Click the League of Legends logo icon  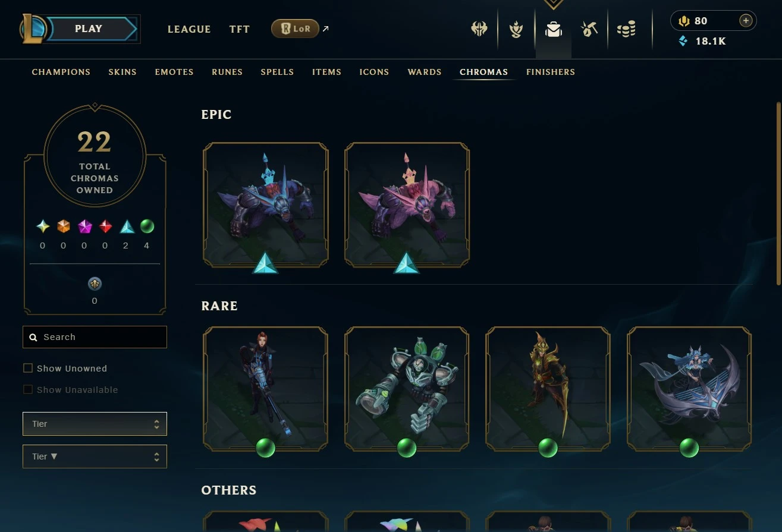coord(33,29)
